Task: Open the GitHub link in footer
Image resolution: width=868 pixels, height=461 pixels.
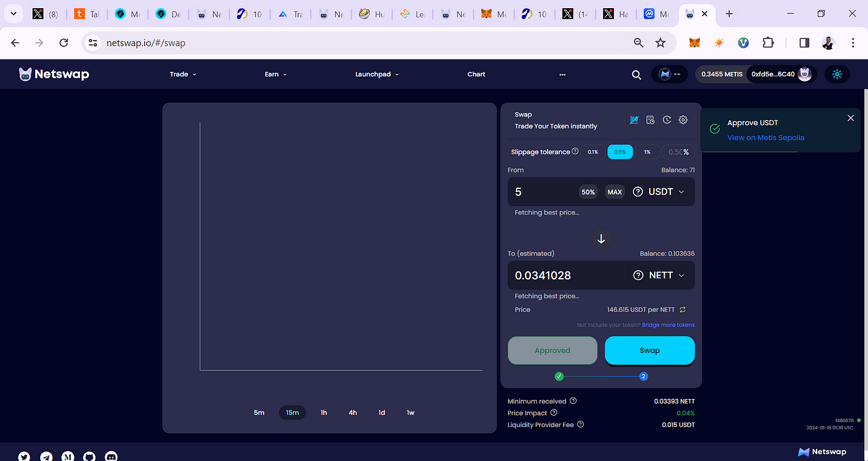Action: click(89, 457)
